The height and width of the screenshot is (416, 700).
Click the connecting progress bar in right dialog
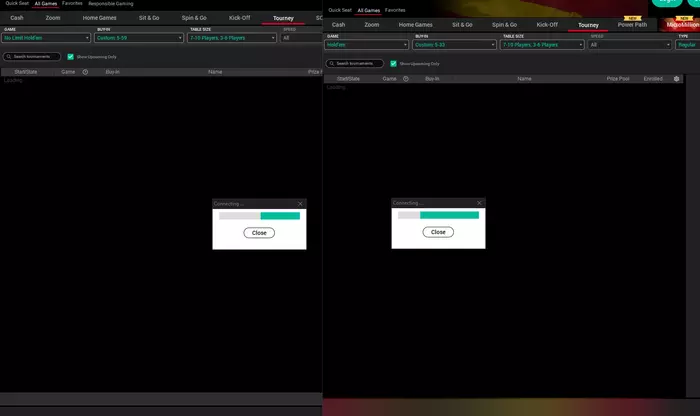tap(438, 215)
